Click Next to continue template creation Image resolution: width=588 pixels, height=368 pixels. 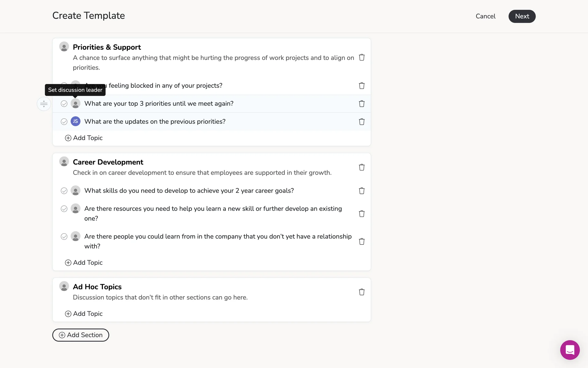click(x=522, y=16)
